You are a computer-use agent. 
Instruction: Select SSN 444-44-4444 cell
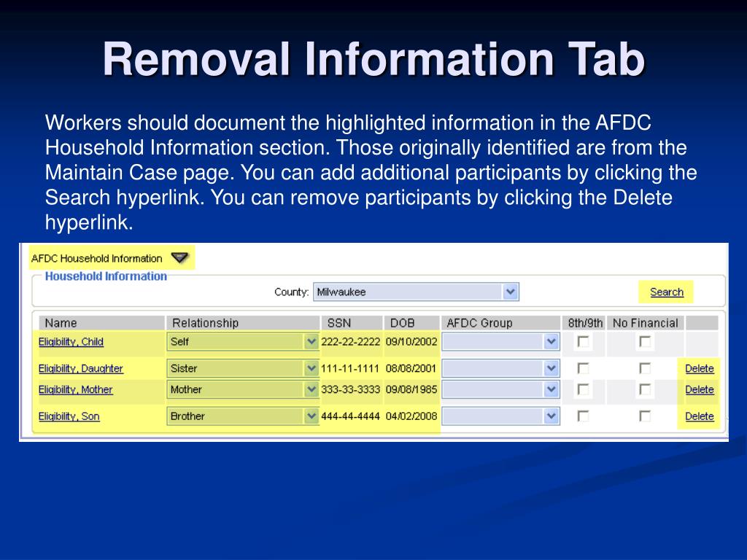coord(351,416)
